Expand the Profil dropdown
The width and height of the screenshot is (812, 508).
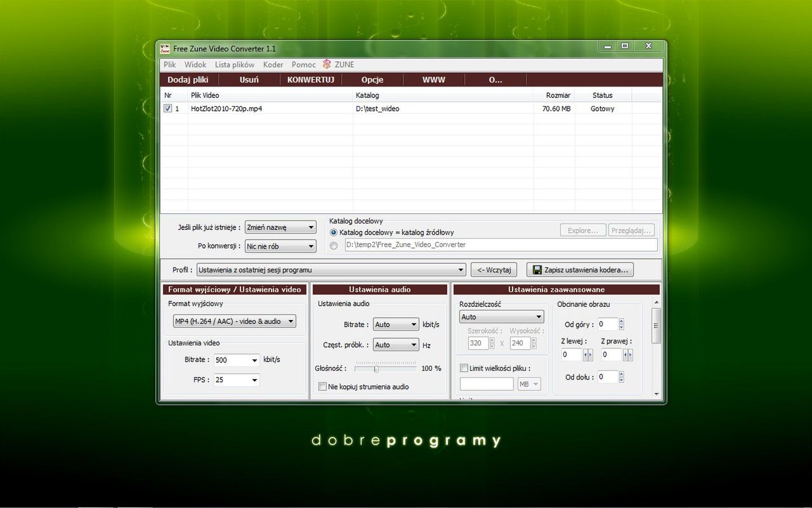pos(331,270)
